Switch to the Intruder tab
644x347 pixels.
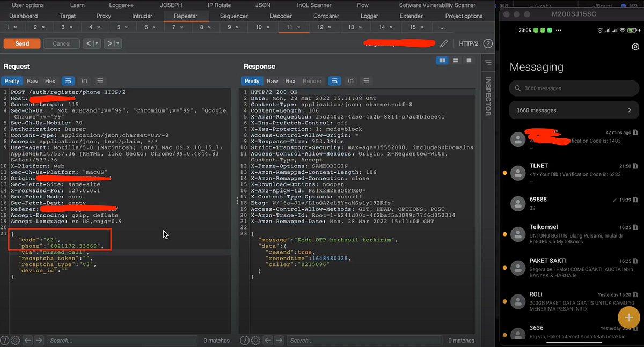tap(142, 16)
